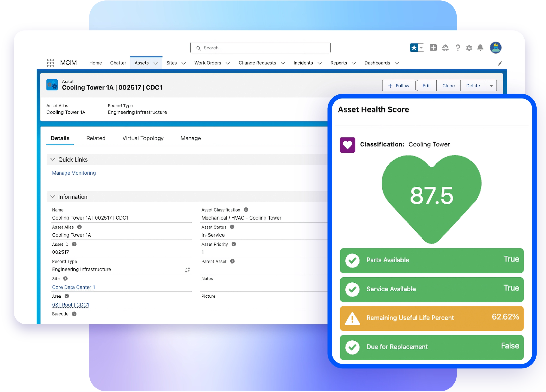This screenshot has width=546, height=392.
Task: Collapse the Quick Links section
Action: pyautogui.click(x=53, y=159)
